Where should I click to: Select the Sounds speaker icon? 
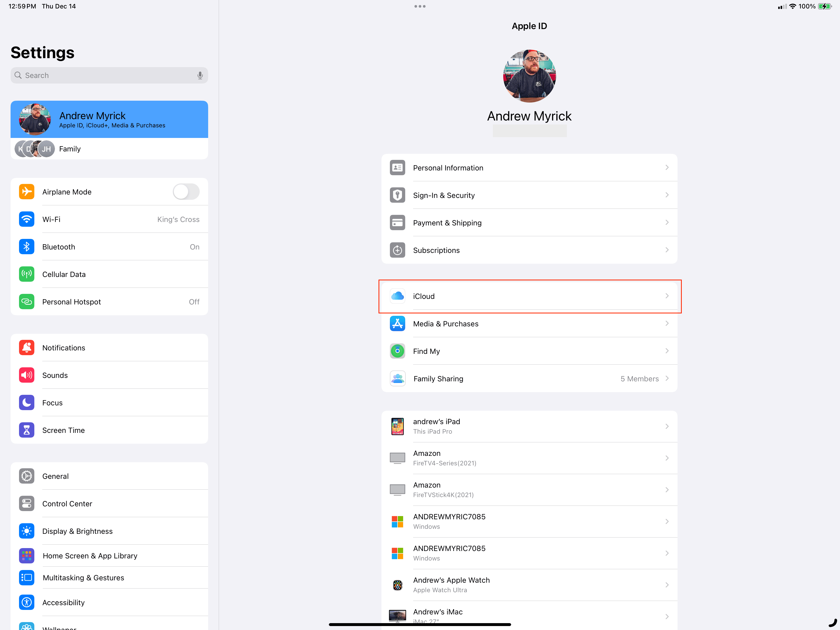point(27,376)
